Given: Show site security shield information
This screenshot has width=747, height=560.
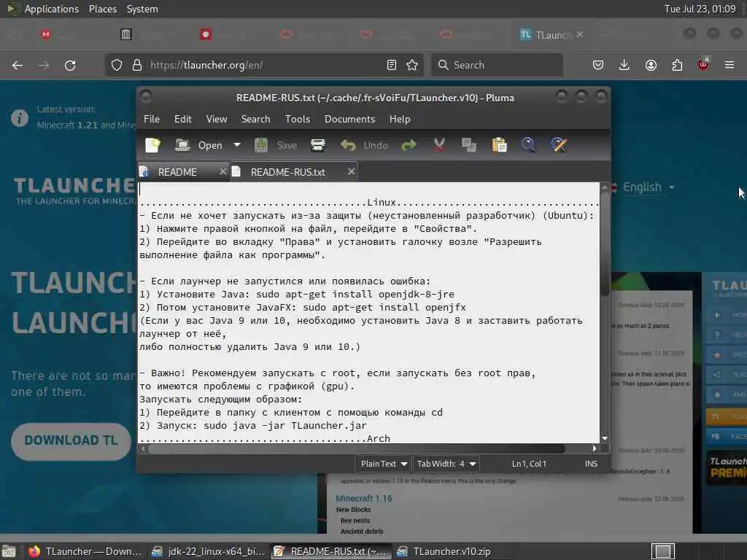Looking at the screenshot, I should click(117, 65).
